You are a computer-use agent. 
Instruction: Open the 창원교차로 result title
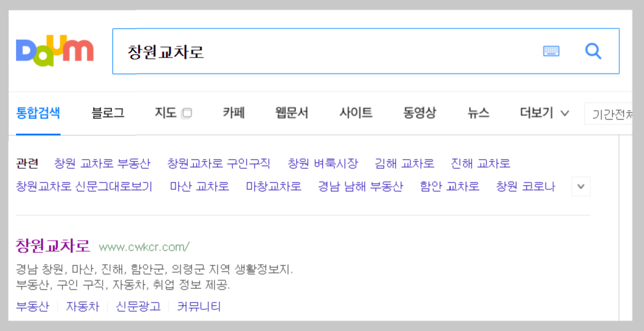pyautogui.click(x=53, y=246)
